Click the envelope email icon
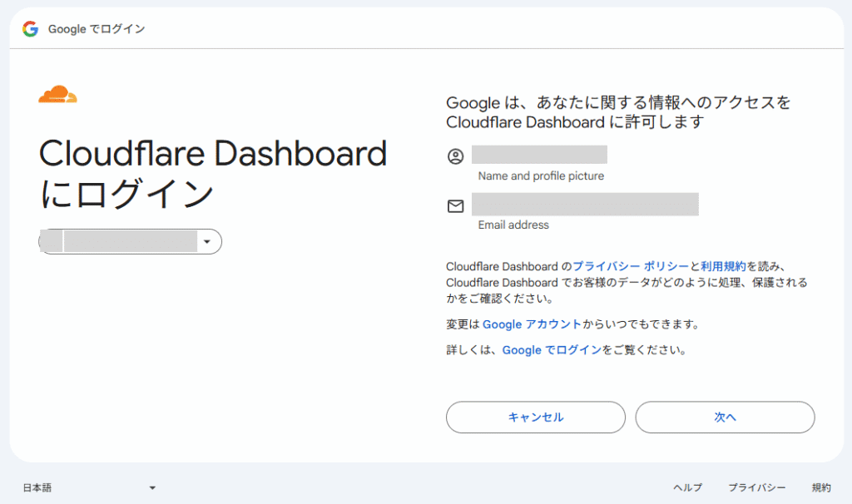 pyautogui.click(x=455, y=205)
